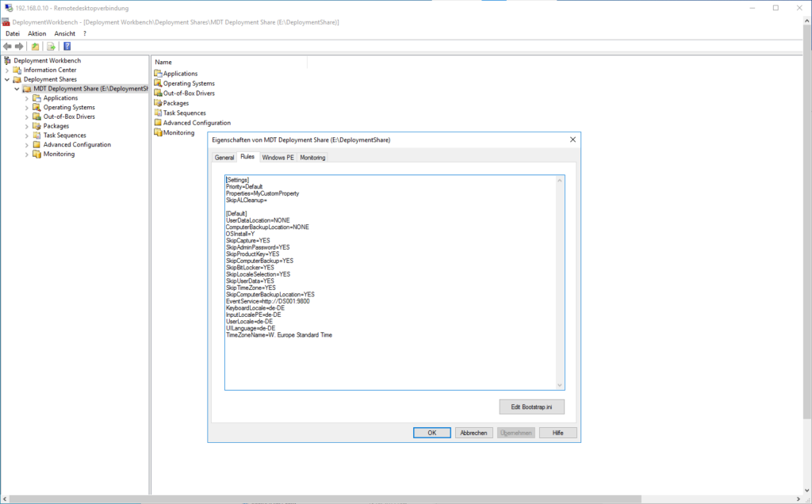Expand the Task Sequences tree node

tap(27, 136)
